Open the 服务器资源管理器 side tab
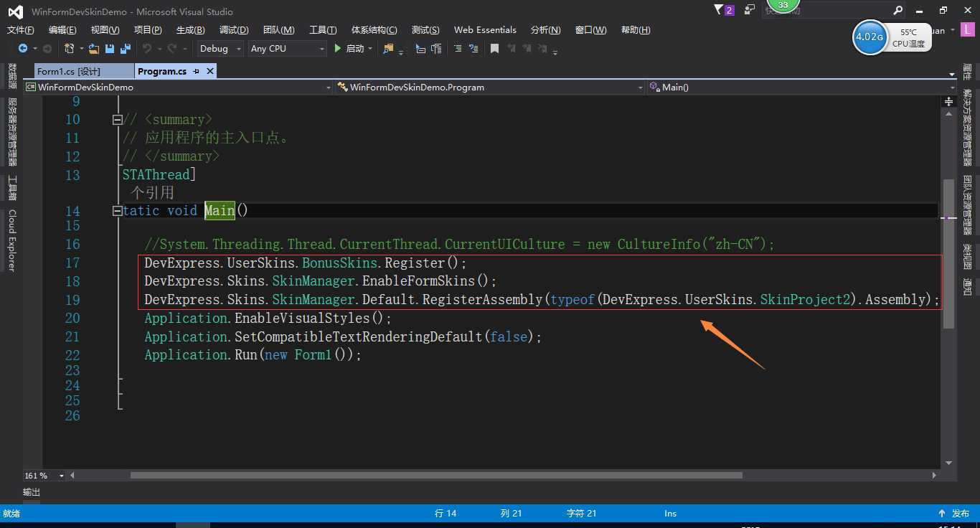The width and height of the screenshot is (980, 528). (x=11, y=132)
